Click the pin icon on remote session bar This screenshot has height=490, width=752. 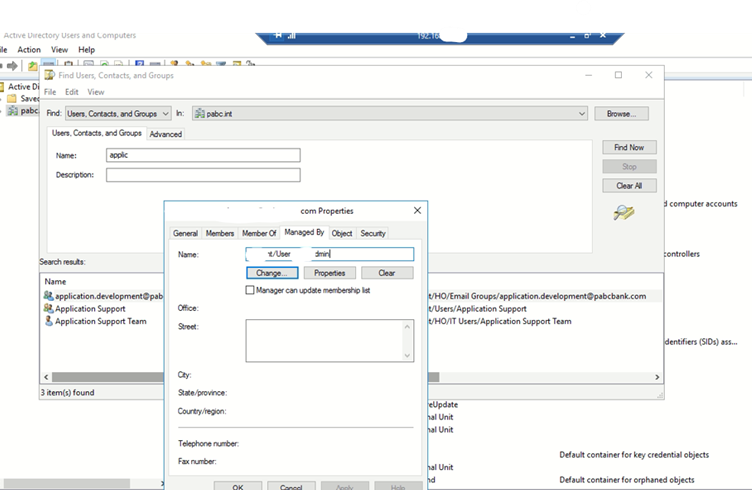pyautogui.click(x=278, y=35)
